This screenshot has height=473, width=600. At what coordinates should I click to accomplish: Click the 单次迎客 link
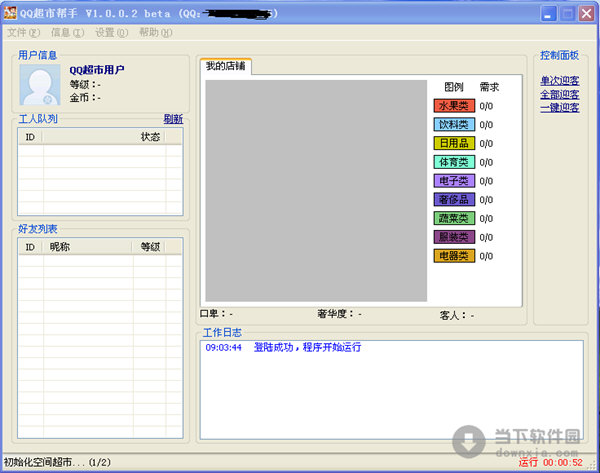tap(559, 81)
